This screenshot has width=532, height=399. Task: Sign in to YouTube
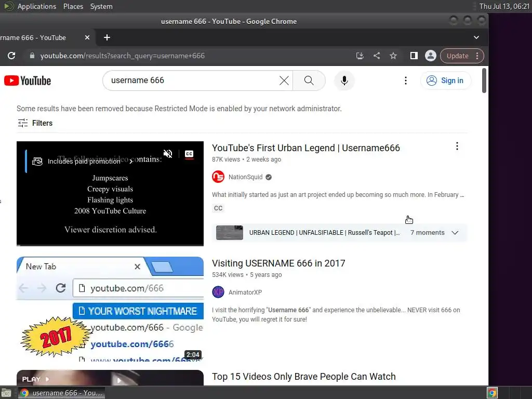pos(445,81)
